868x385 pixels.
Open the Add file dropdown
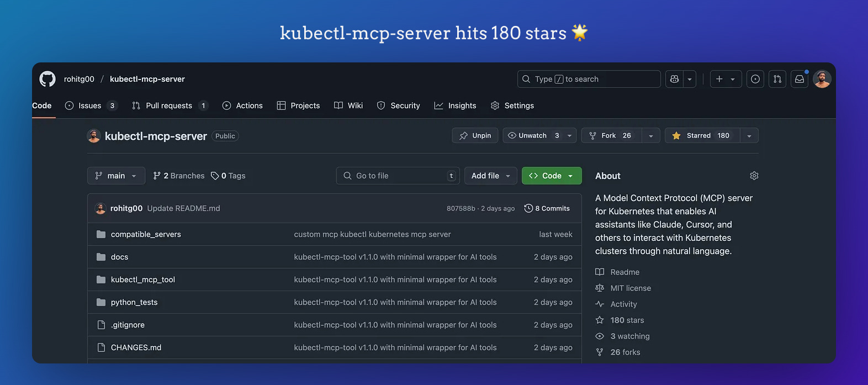pos(491,176)
